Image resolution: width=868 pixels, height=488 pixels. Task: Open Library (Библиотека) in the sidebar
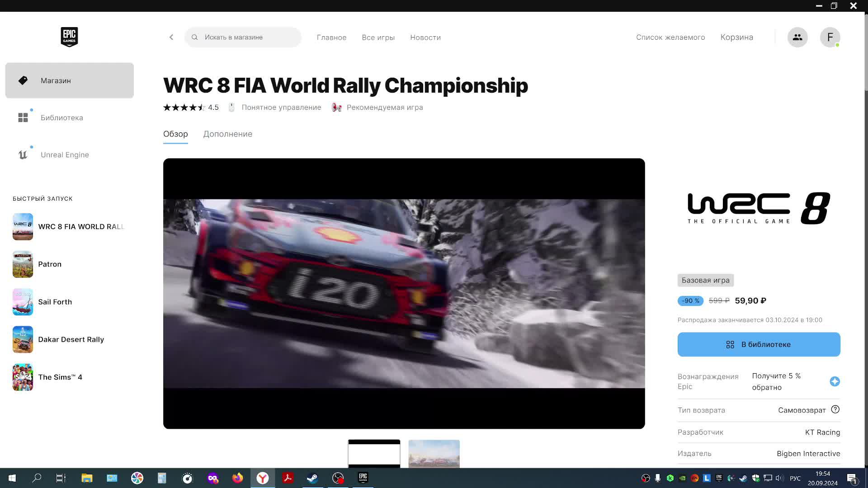pos(61,117)
